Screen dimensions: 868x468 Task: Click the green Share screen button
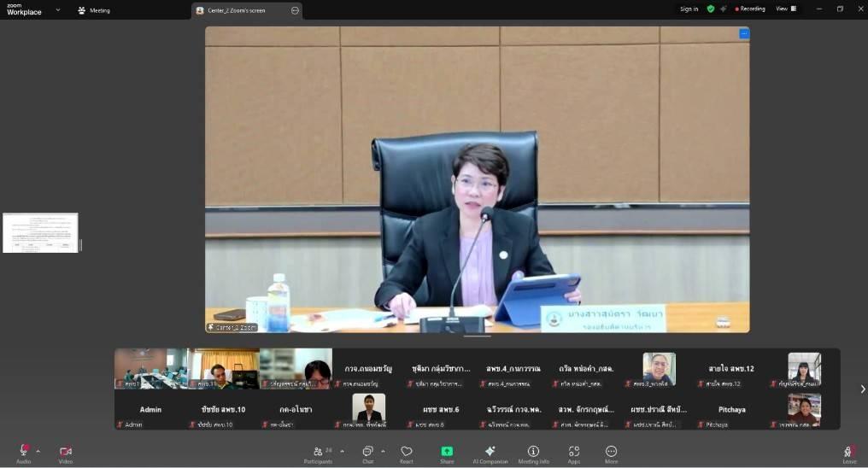(x=447, y=452)
